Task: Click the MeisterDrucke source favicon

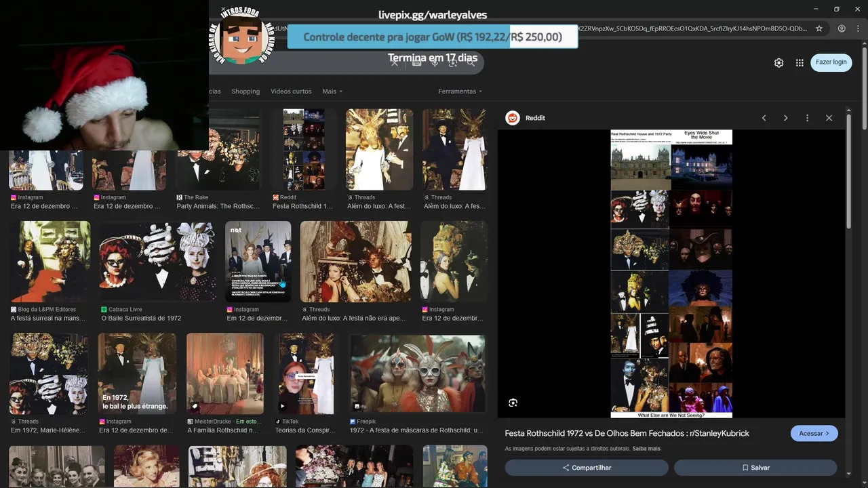Action: (x=189, y=422)
